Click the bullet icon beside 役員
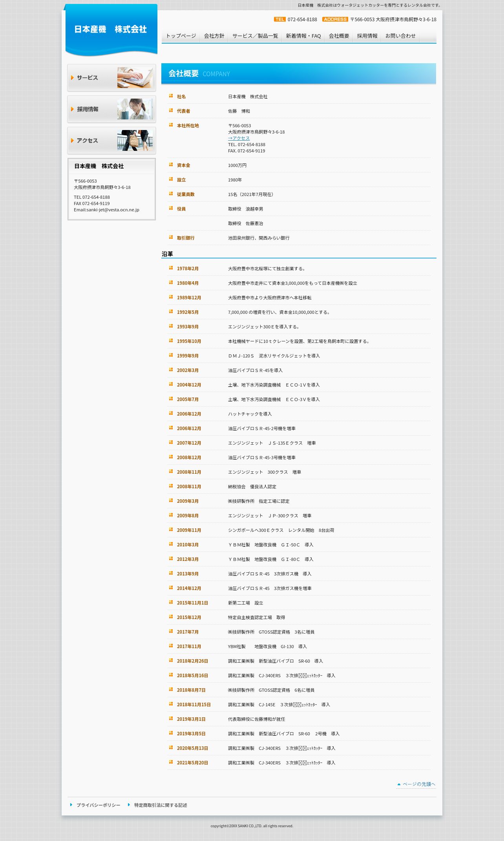 (171, 208)
